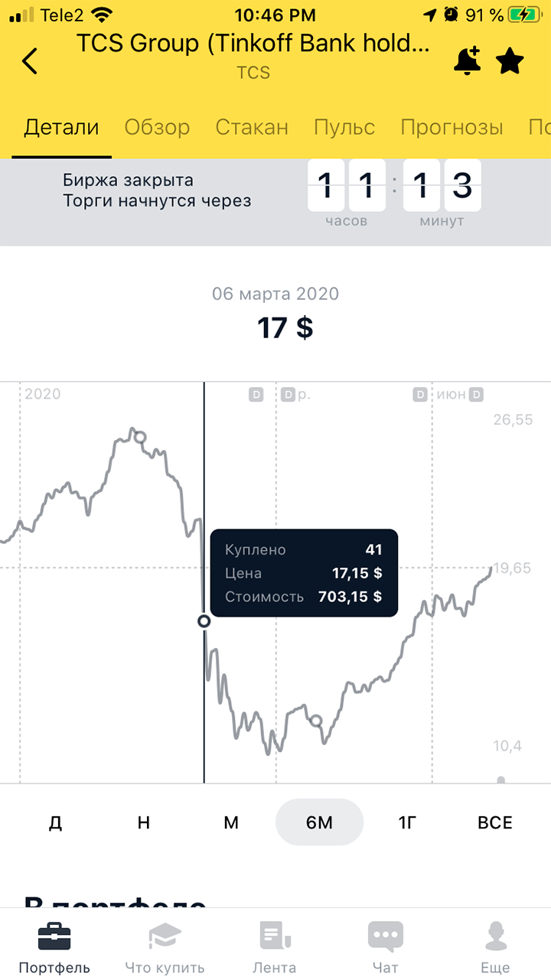Select the 1Г one-year chart range

[407, 822]
